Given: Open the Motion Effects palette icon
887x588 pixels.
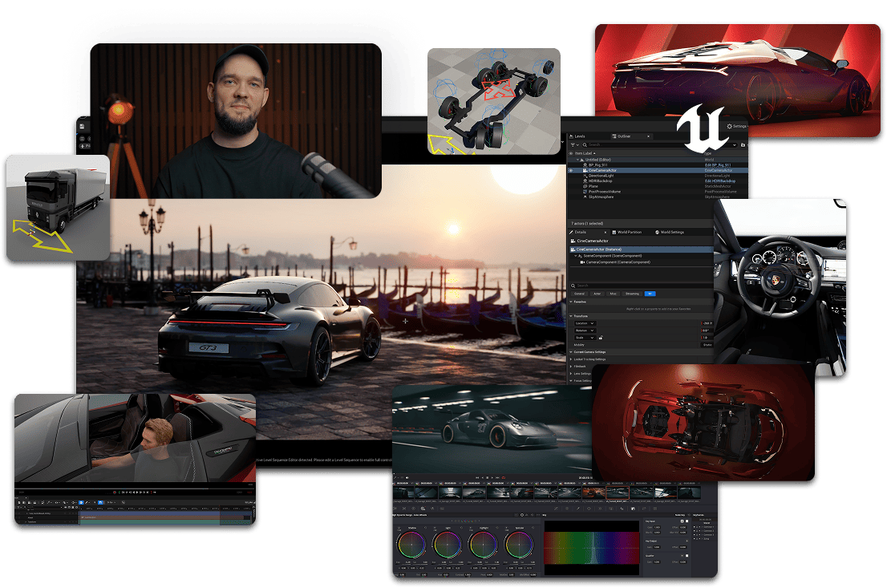Looking at the screenshot, I should point(442,509).
